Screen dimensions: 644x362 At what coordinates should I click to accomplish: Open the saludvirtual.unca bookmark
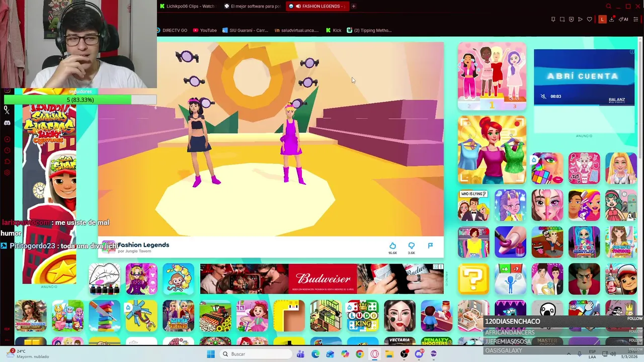coord(296,30)
